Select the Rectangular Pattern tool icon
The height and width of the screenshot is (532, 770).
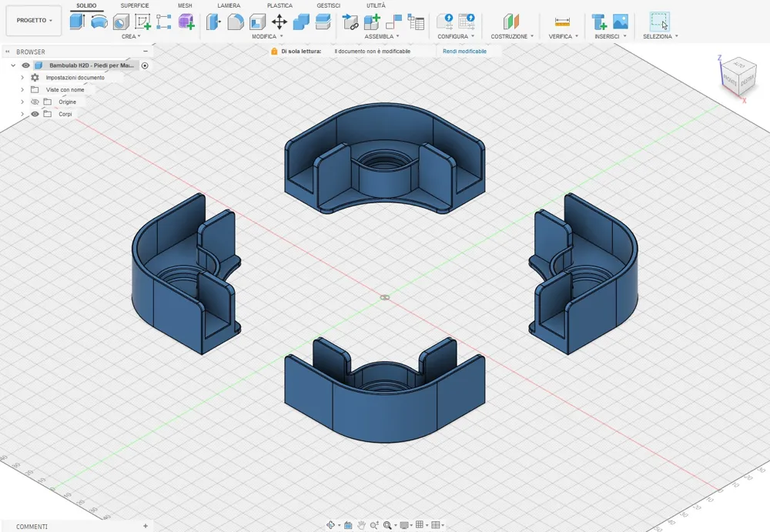(163, 22)
